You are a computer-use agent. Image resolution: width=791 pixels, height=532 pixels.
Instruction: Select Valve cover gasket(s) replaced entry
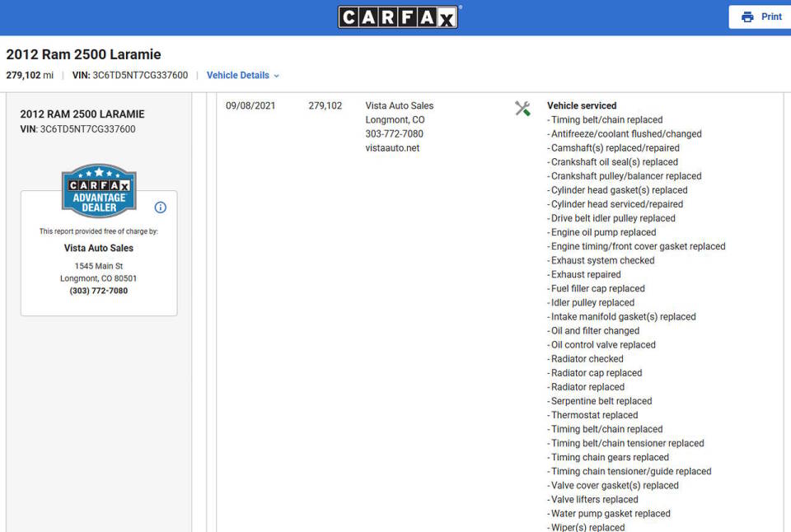613,486
